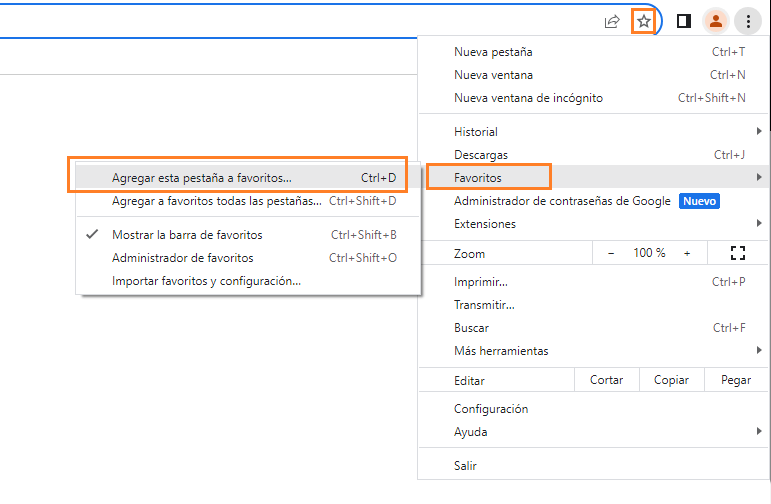Select Agregar esta pestaña a favoritos
The width and height of the screenshot is (771, 504).
click(x=202, y=178)
